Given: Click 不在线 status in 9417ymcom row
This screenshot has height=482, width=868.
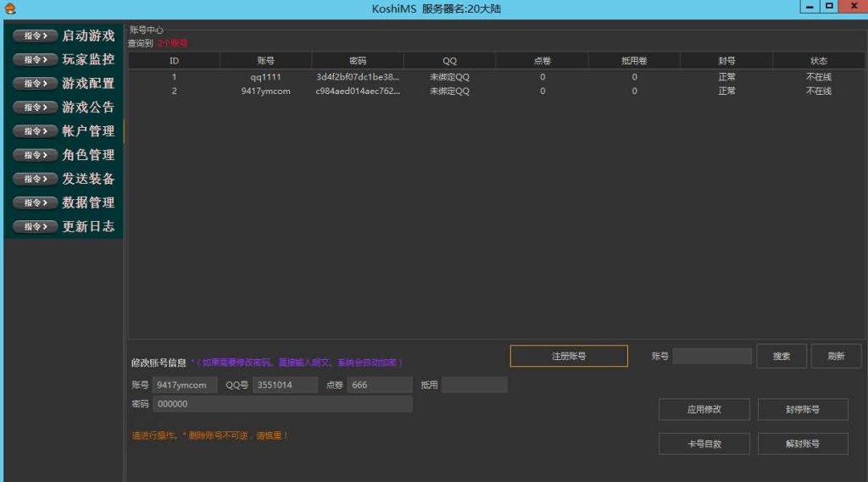Looking at the screenshot, I should 819,91.
